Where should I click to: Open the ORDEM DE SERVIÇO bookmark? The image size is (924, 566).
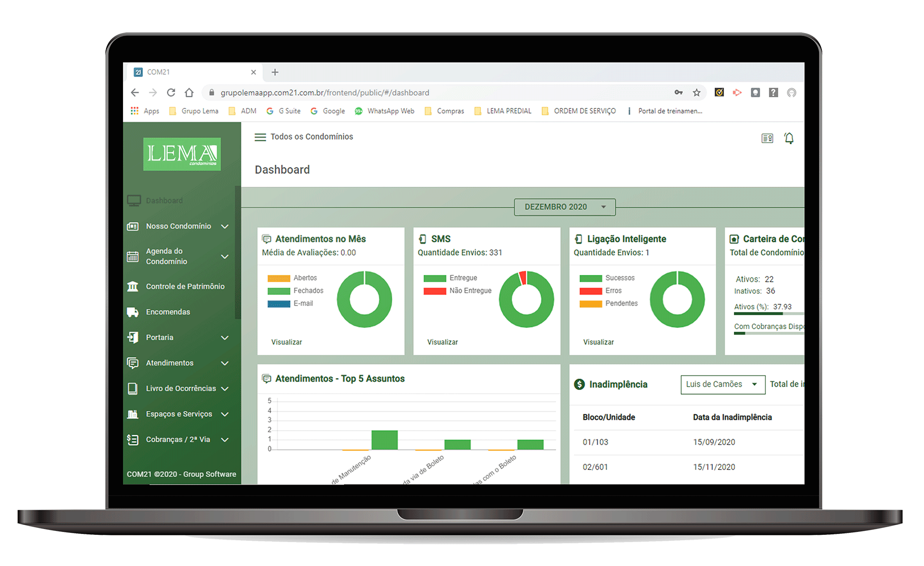579,111
